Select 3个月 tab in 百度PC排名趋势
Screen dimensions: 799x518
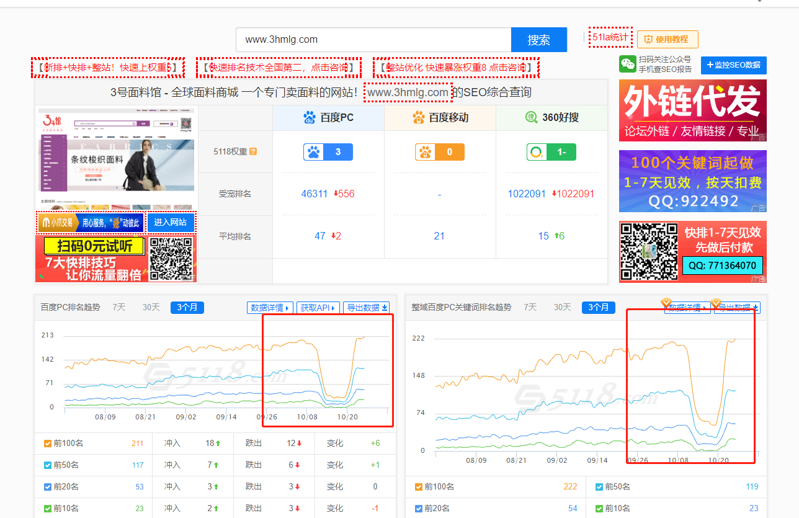tap(187, 307)
